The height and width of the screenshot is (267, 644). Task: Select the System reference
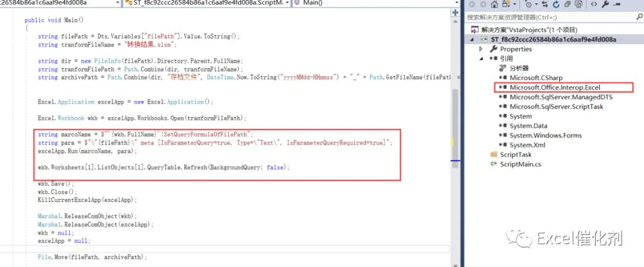pyautogui.click(x=521, y=116)
